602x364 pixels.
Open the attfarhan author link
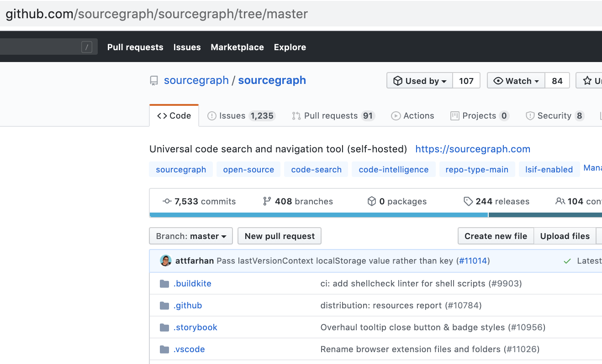(x=195, y=261)
